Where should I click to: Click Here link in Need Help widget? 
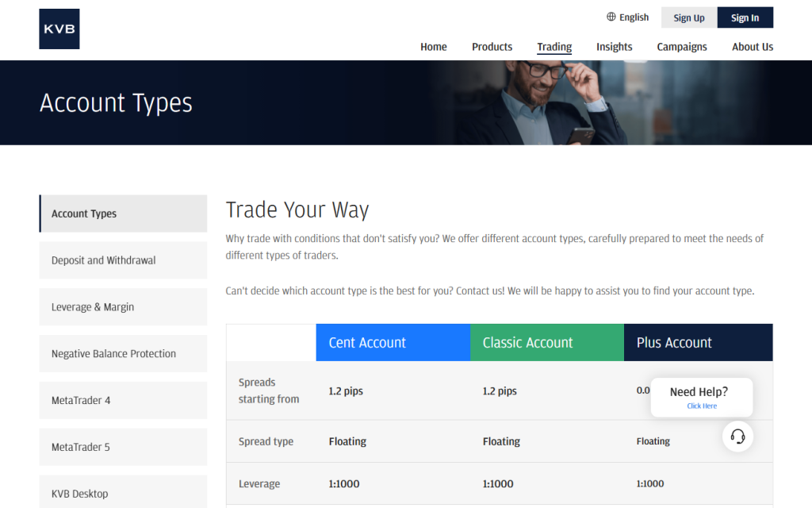[x=701, y=406]
